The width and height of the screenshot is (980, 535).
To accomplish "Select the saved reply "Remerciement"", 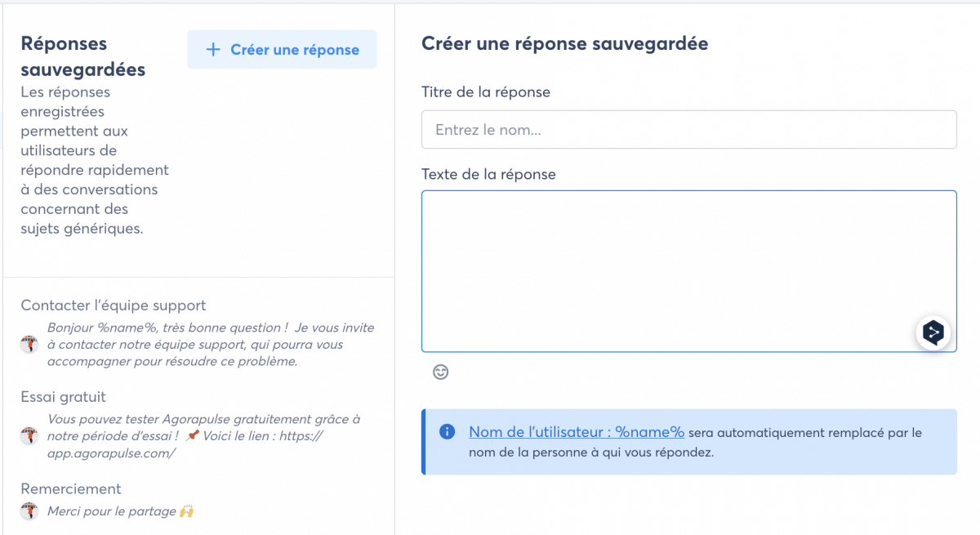I will (x=70, y=488).
